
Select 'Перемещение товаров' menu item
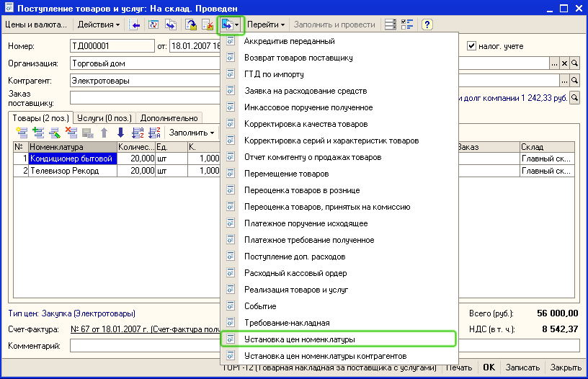[339, 174]
